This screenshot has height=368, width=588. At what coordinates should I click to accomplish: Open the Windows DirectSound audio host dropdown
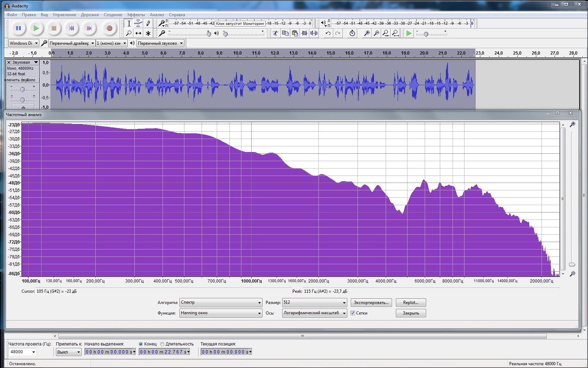(24, 43)
